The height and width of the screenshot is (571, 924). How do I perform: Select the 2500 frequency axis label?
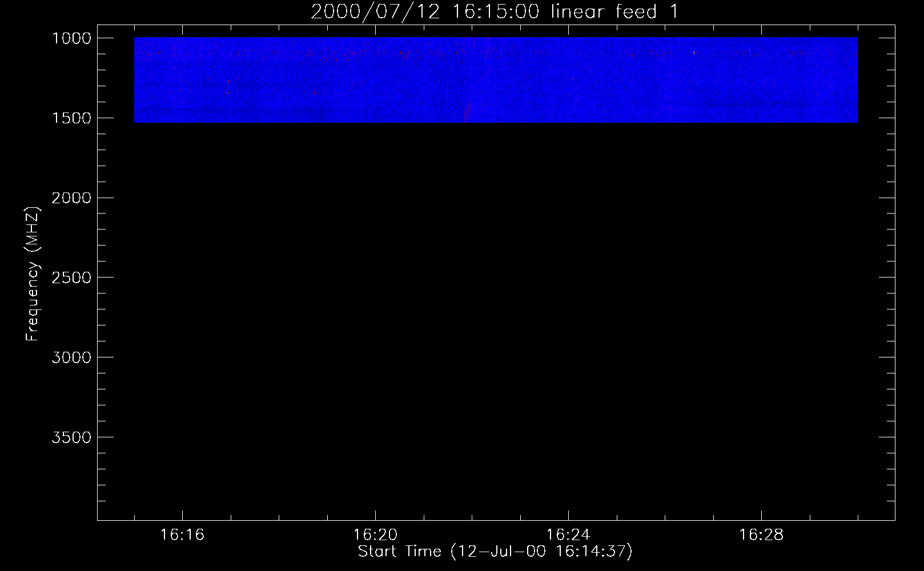[x=71, y=278]
